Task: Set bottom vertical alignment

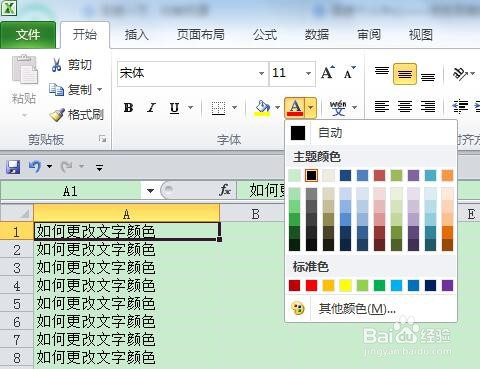Action: click(428, 77)
